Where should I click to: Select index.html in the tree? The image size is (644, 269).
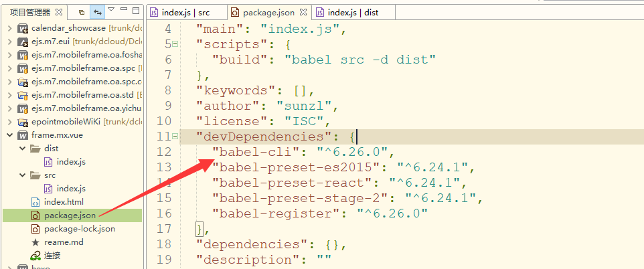64,202
